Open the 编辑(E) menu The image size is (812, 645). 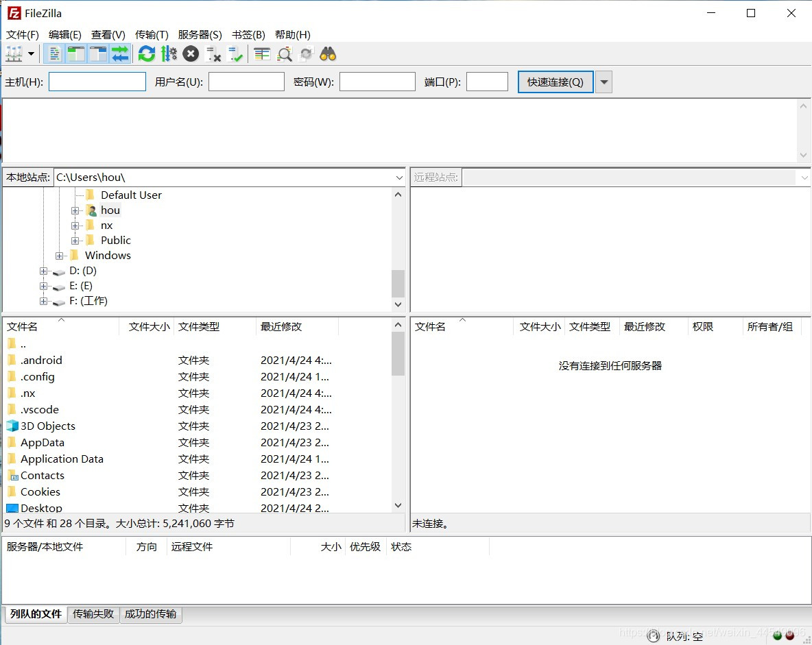[x=64, y=35]
